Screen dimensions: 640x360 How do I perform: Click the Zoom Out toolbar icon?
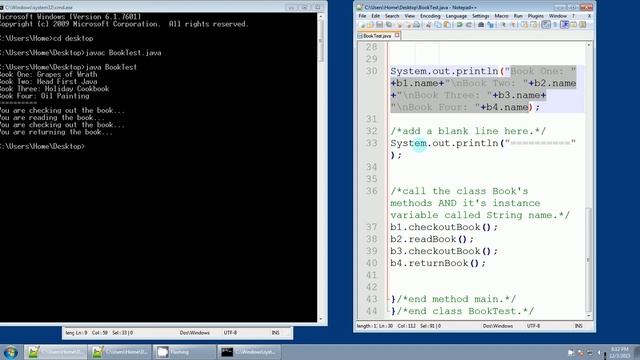(x=513, y=25)
